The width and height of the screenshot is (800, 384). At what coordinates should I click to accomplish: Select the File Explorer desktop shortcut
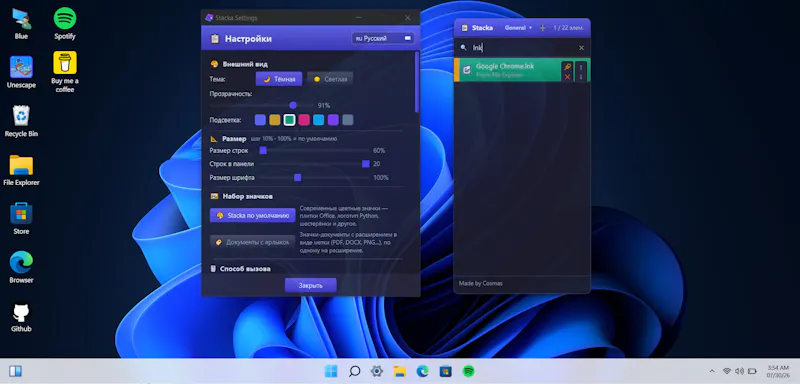pyautogui.click(x=21, y=170)
